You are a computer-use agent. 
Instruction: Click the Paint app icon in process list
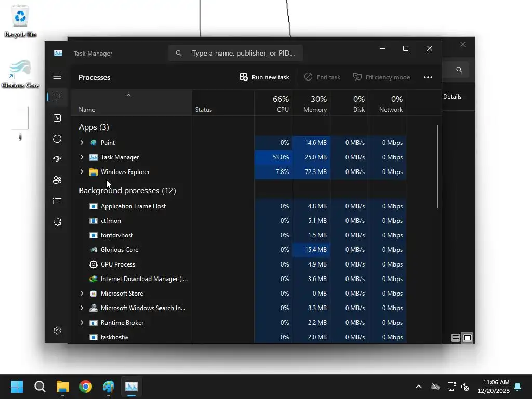pyautogui.click(x=94, y=143)
